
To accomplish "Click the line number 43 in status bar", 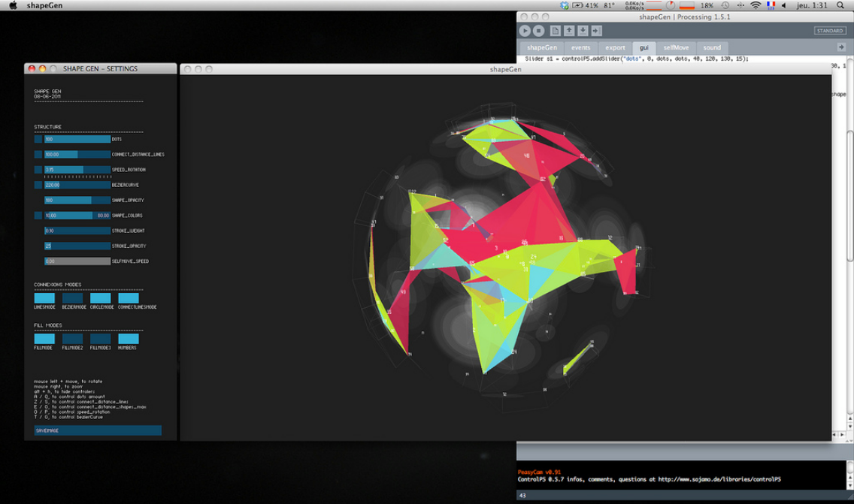I will tap(522, 495).
